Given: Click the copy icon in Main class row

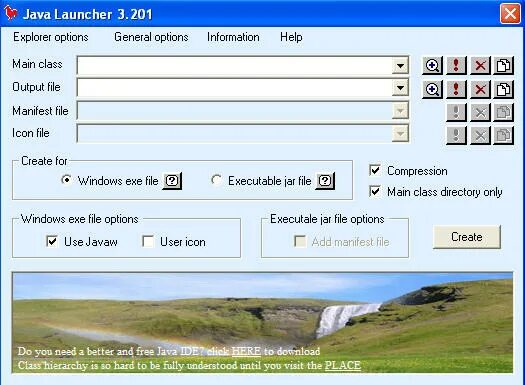Looking at the screenshot, I should [x=504, y=65].
